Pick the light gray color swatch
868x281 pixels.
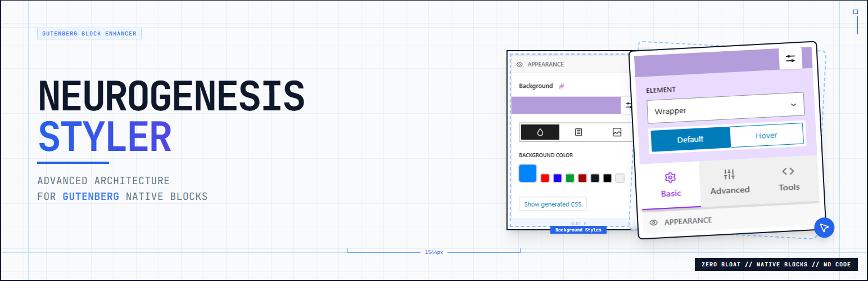tap(620, 178)
